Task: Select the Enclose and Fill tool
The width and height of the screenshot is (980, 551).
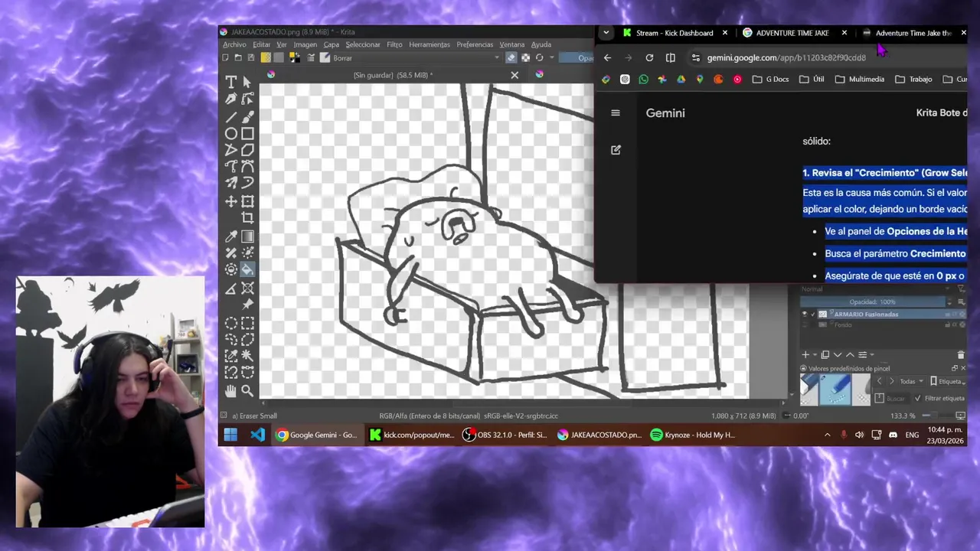Action: click(x=230, y=269)
